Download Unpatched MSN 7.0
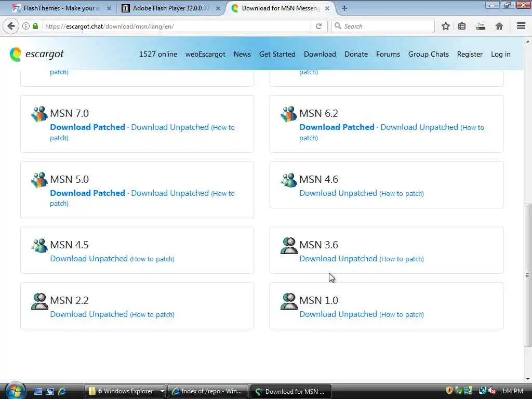Screen dimensions: 532x399 point(170,127)
